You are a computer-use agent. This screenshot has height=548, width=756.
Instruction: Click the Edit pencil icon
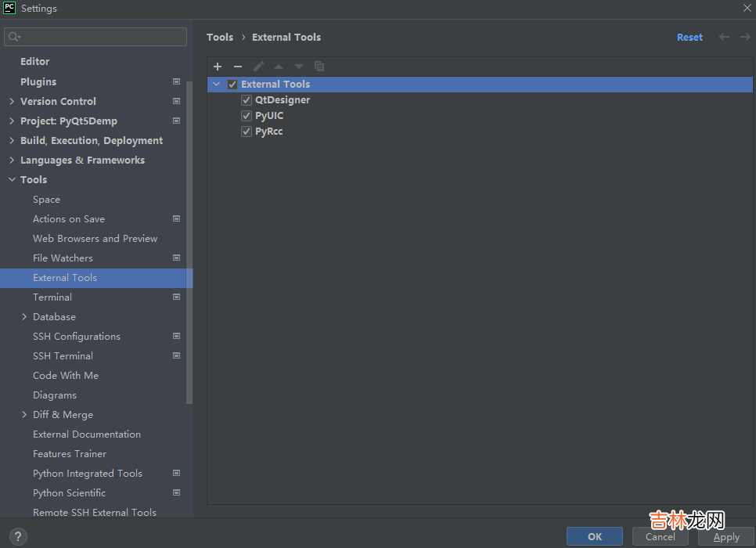(258, 67)
